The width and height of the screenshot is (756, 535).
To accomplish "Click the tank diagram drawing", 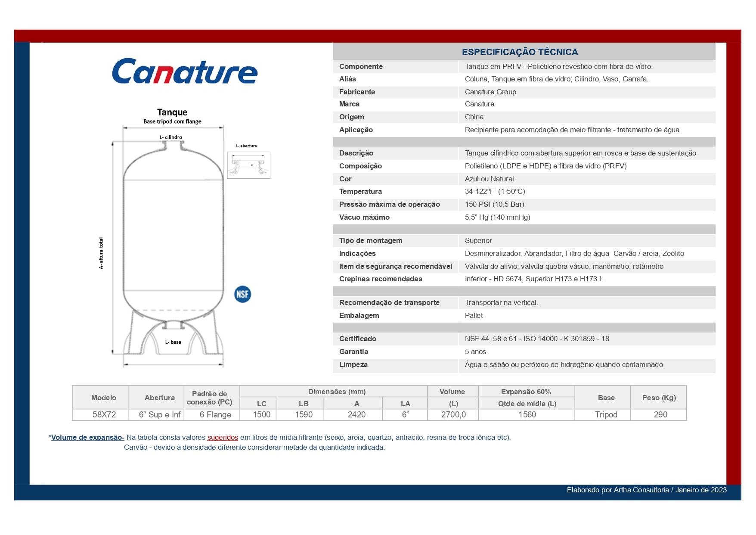I will [x=172, y=237].
